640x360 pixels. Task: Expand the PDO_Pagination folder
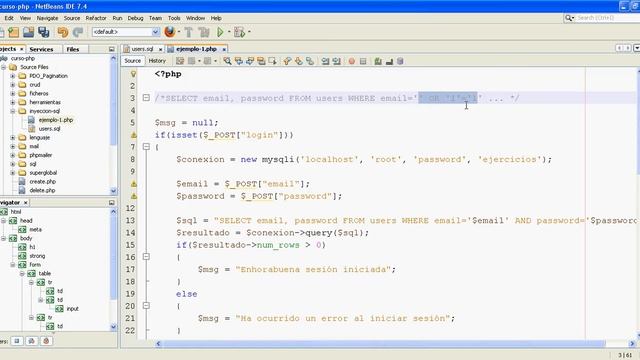13,76
